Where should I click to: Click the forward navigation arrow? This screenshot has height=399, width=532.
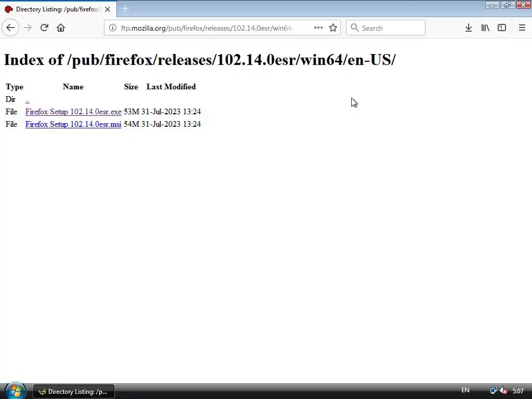pos(28,28)
